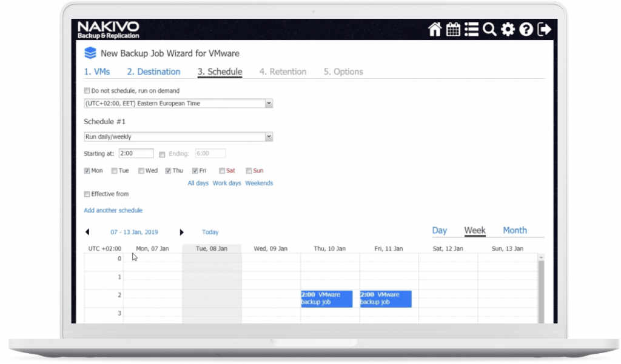This screenshot has height=364, width=621.
Task: Enable 'Do not schedule, run on demand'
Action: pos(87,91)
